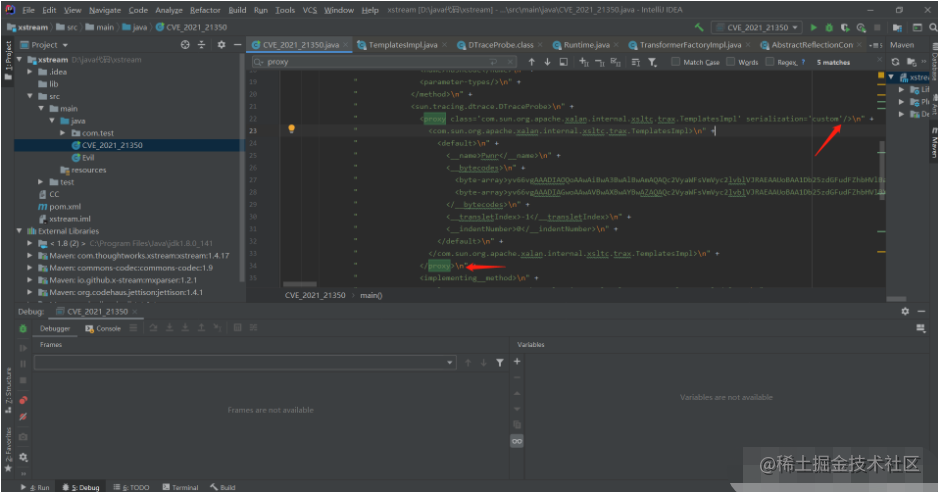Open debug panel settings gear in left strip
The height and width of the screenshot is (492, 938).
point(23,457)
